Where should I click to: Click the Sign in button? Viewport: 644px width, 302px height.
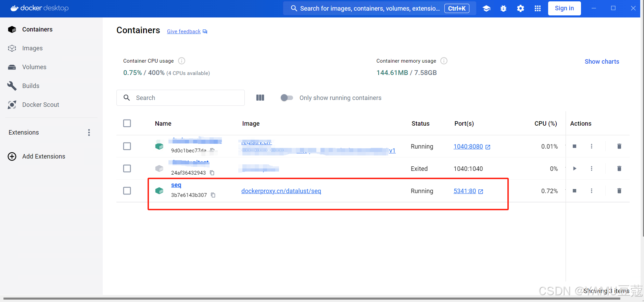click(564, 8)
